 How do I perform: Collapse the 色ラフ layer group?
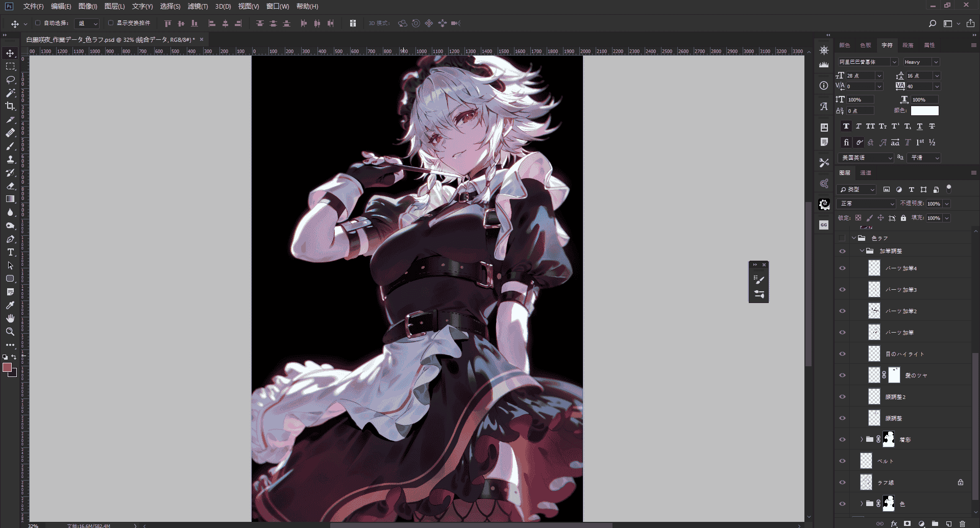854,238
